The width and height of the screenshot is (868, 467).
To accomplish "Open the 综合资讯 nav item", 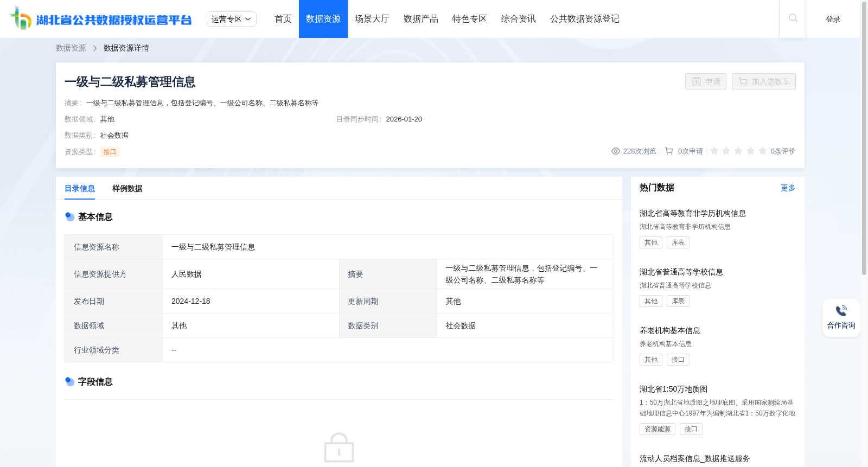I will [519, 19].
